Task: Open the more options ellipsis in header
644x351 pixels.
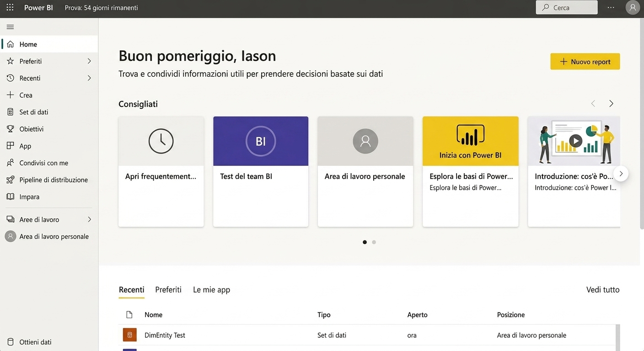Action: (611, 8)
